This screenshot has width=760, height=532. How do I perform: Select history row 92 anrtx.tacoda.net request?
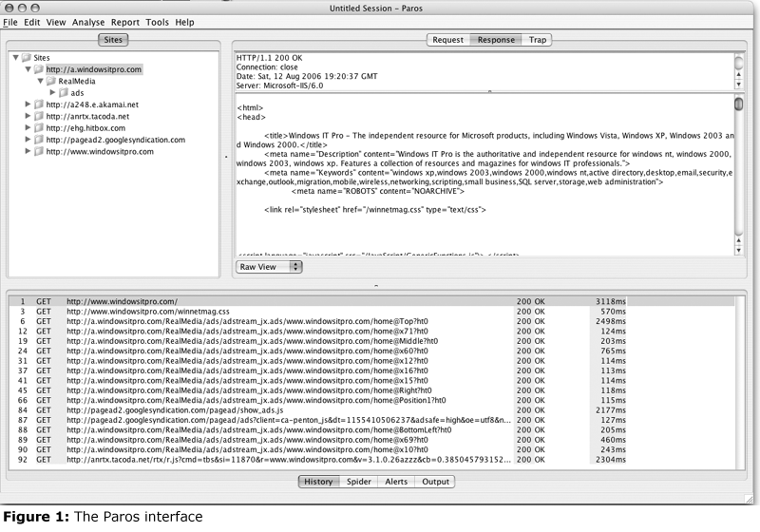click(371, 459)
